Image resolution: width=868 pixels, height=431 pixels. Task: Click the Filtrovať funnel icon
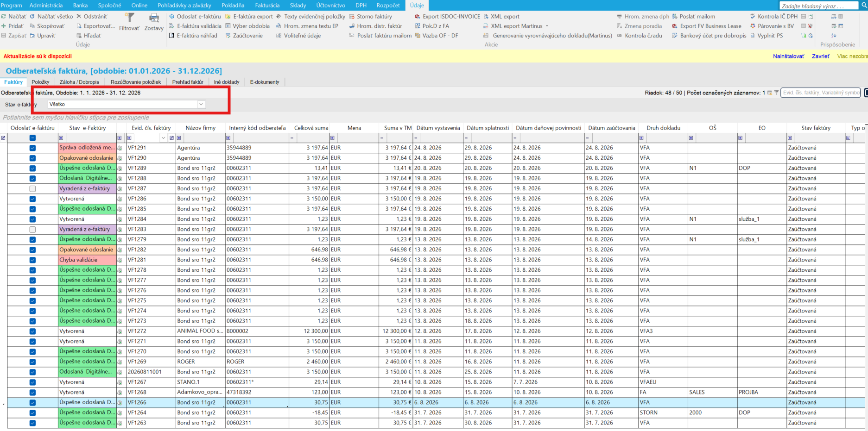click(x=130, y=18)
